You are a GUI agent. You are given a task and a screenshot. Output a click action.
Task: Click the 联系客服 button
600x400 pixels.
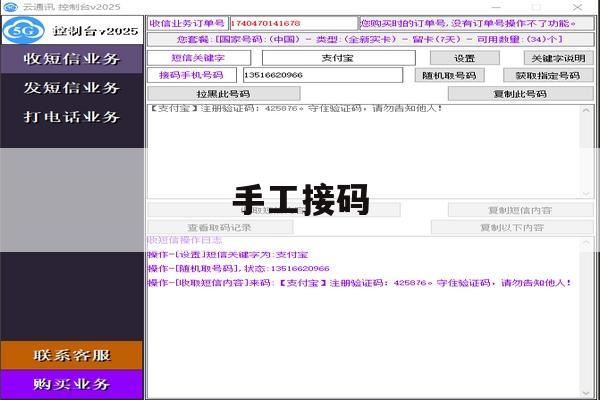(x=72, y=356)
